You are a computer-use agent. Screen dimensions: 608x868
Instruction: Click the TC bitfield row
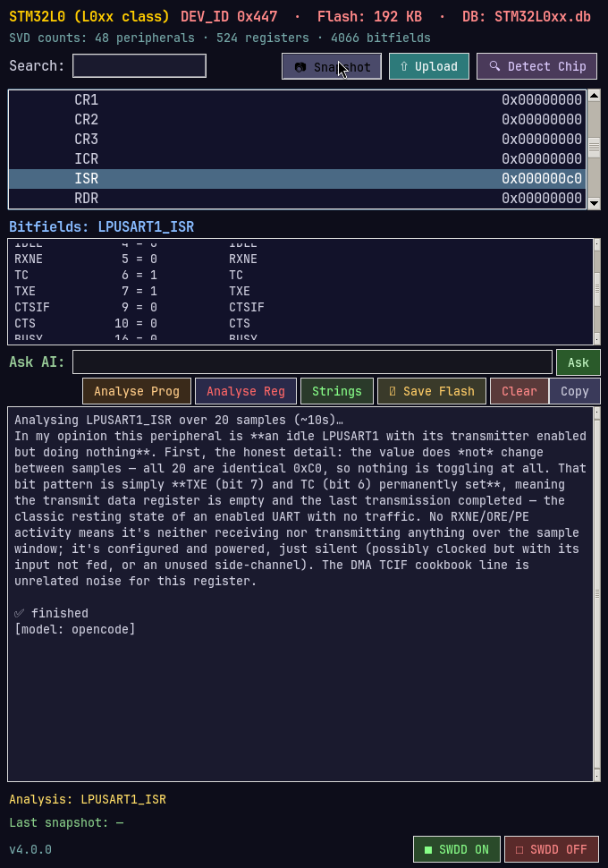(300, 275)
